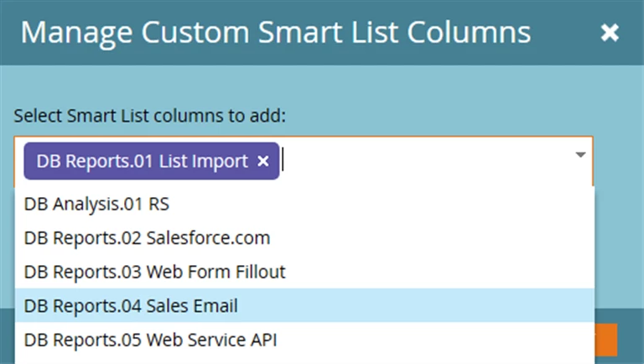The image size is (644, 364).
Task: Expand the Smart List columns dropdown arrow
Action: [579, 155]
